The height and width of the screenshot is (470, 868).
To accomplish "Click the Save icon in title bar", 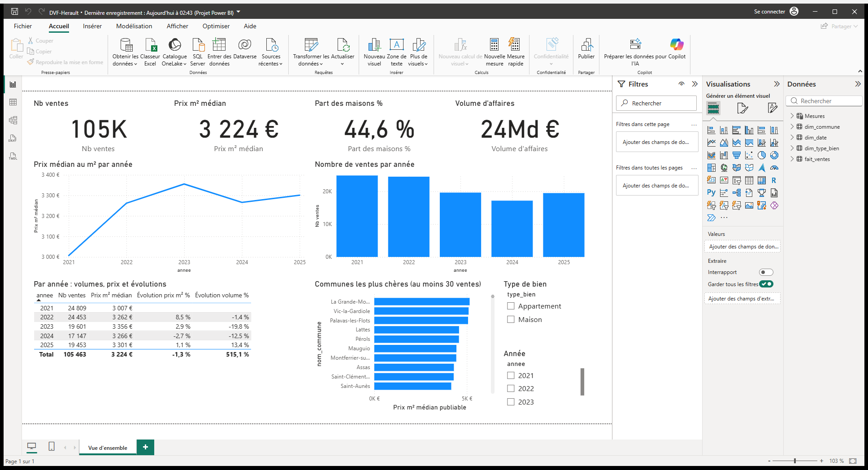I will click(x=14, y=12).
